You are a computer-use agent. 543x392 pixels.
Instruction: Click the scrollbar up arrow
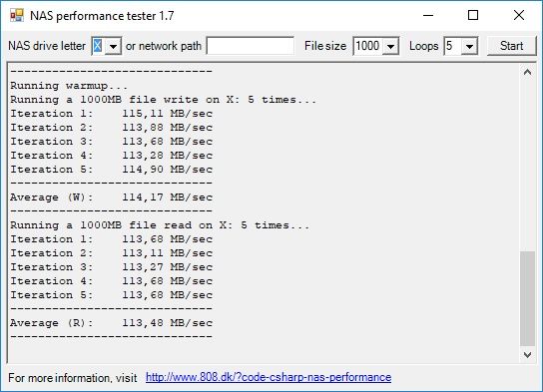[527, 72]
